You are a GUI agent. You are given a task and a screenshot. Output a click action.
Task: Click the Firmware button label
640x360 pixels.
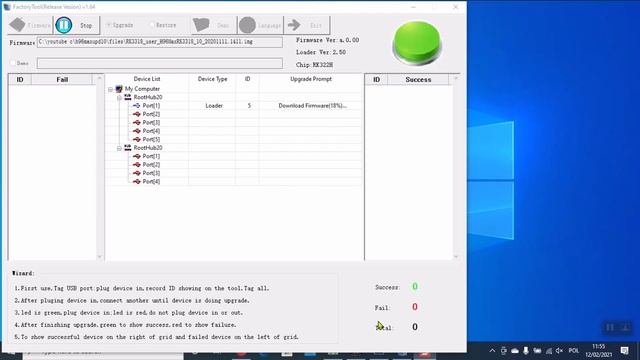39,25
